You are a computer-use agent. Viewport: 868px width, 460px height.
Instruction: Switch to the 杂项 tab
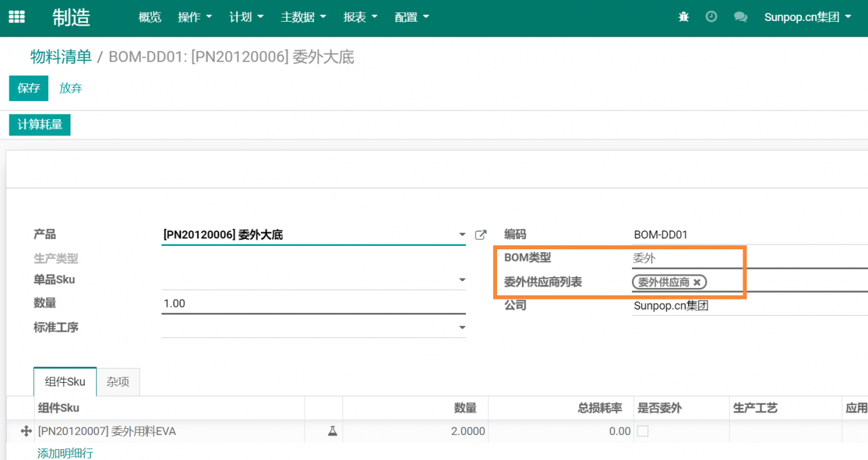(x=118, y=382)
